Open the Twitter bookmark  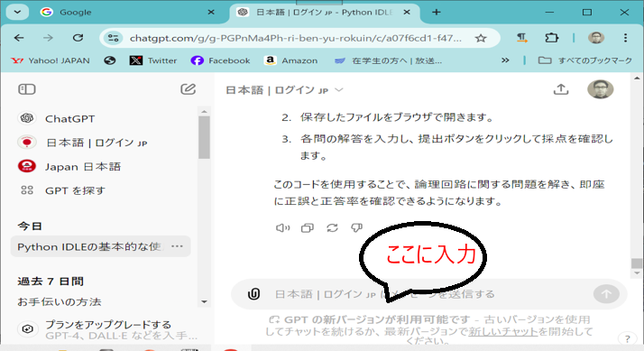pos(153,60)
